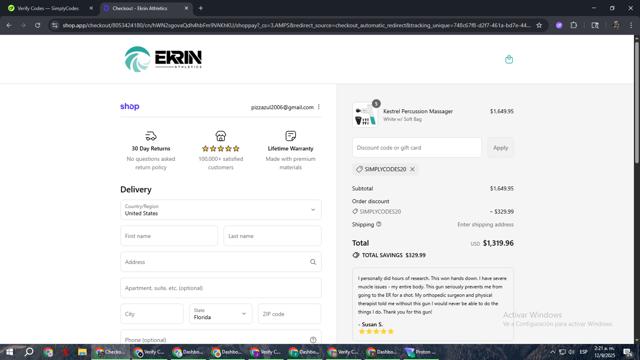The image size is (640, 360).
Task: Open a new browser tab
Action: pos(200,8)
